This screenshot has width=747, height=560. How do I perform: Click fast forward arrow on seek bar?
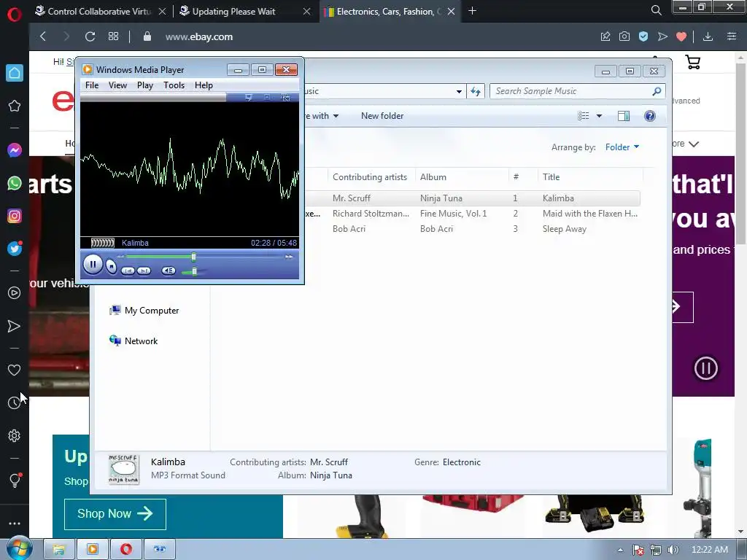[x=289, y=257]
